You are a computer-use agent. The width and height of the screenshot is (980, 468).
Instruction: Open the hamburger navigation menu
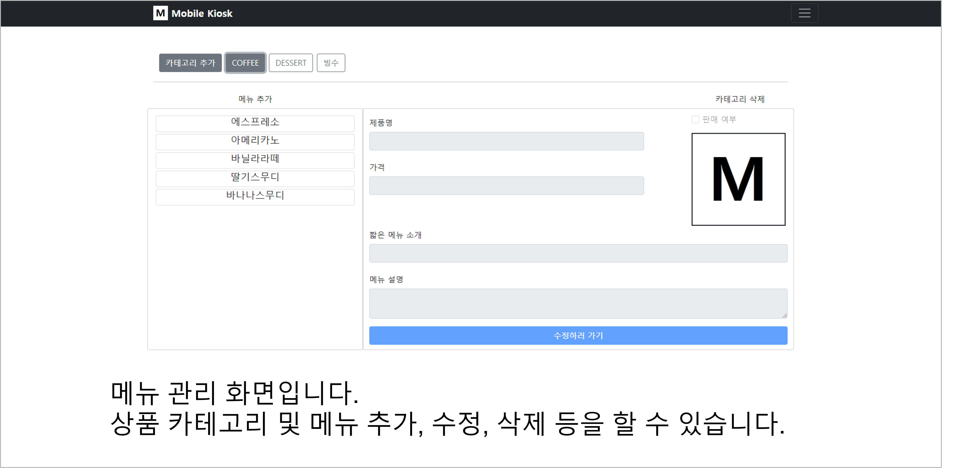tap(804, 13)
